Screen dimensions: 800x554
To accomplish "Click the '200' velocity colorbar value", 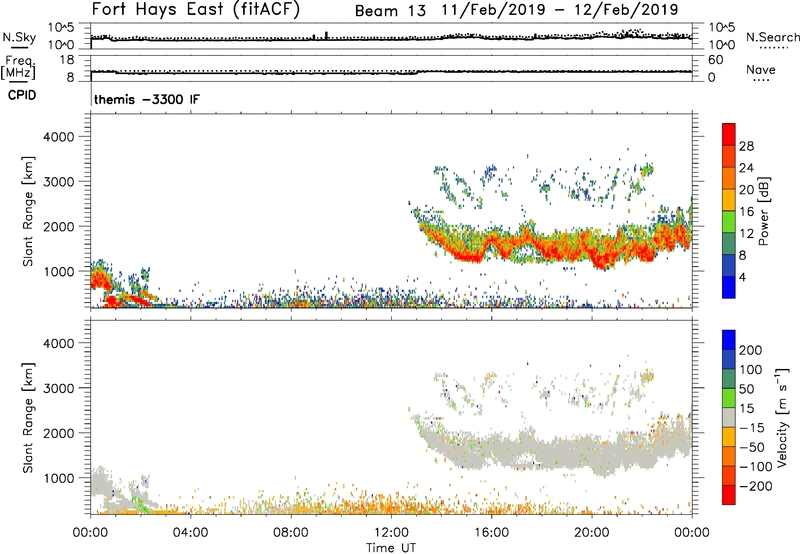I will coord(751,350).
